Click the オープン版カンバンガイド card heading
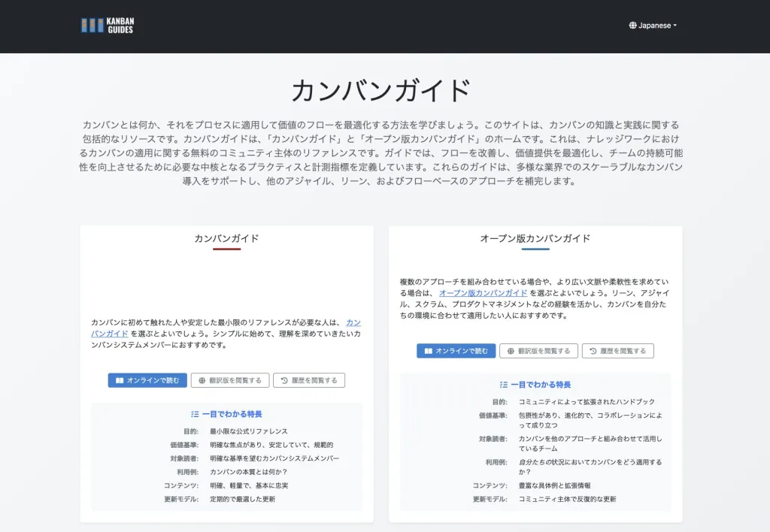The image size is (770, 532). click(x=535, y=238)
